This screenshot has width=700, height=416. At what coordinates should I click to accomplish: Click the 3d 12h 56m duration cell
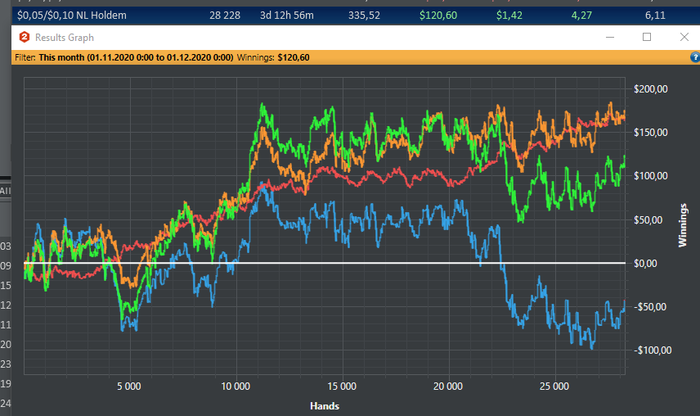coord(287,15)
